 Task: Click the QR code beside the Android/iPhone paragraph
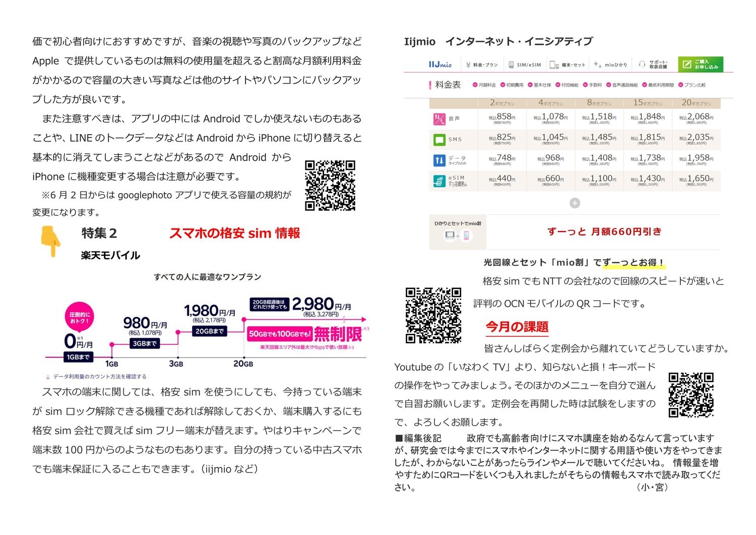(330, 185)
